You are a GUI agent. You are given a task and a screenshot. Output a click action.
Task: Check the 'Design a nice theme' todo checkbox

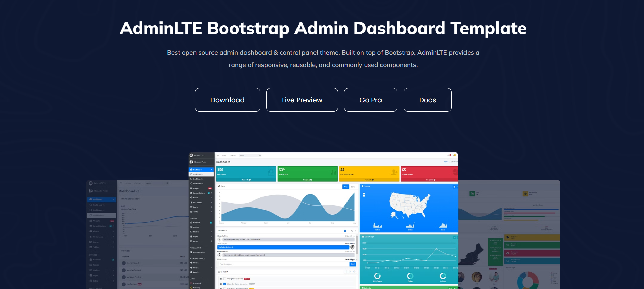click(x=224, y=279)
